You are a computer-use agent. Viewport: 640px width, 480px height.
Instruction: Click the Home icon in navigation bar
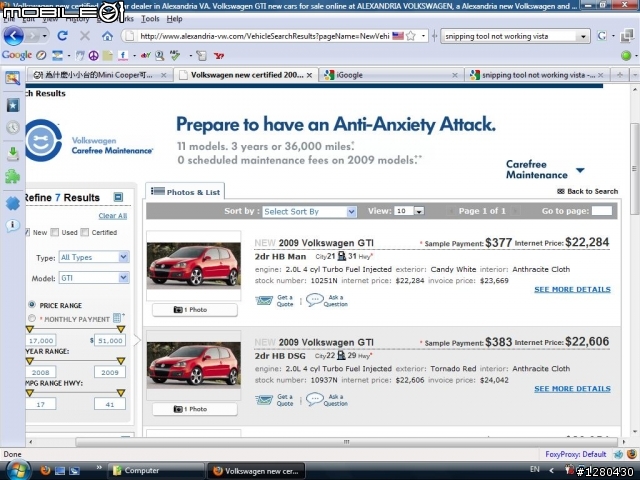107,36
